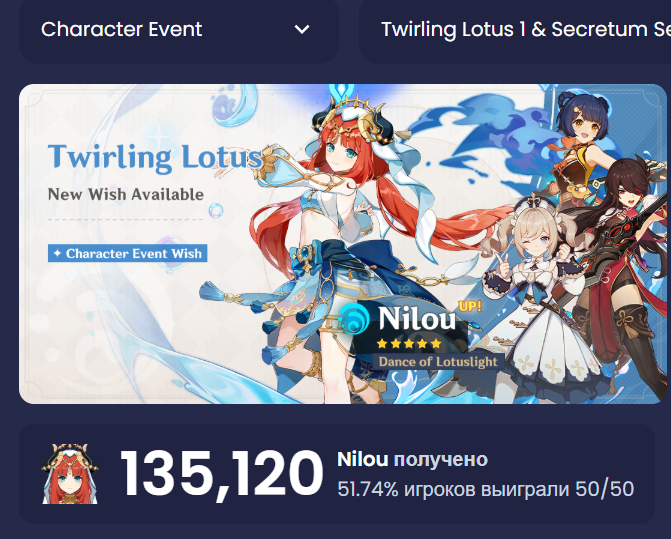Image resolution: width=671 pixels, height=539 pixels.
Task: Click the Dance of Lotuslight title tag
Action: point(438,362)
